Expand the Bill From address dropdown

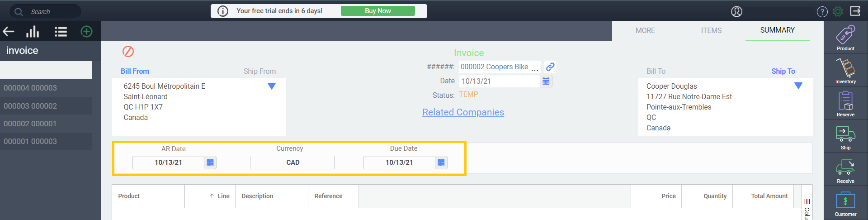pos(271,86)
